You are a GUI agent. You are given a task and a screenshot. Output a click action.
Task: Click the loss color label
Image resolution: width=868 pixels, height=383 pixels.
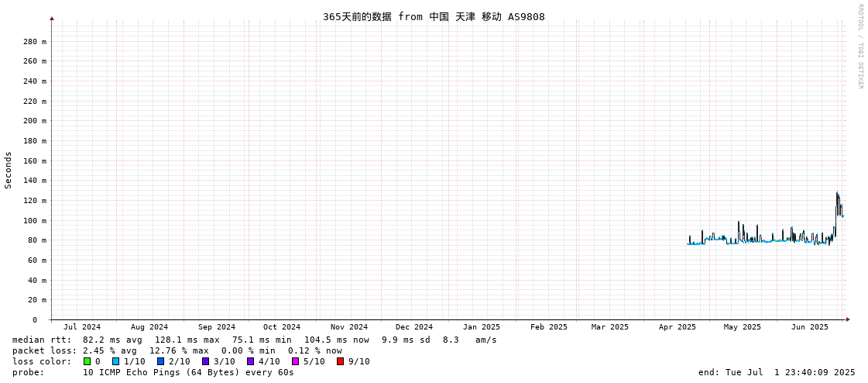click(42, 361)
